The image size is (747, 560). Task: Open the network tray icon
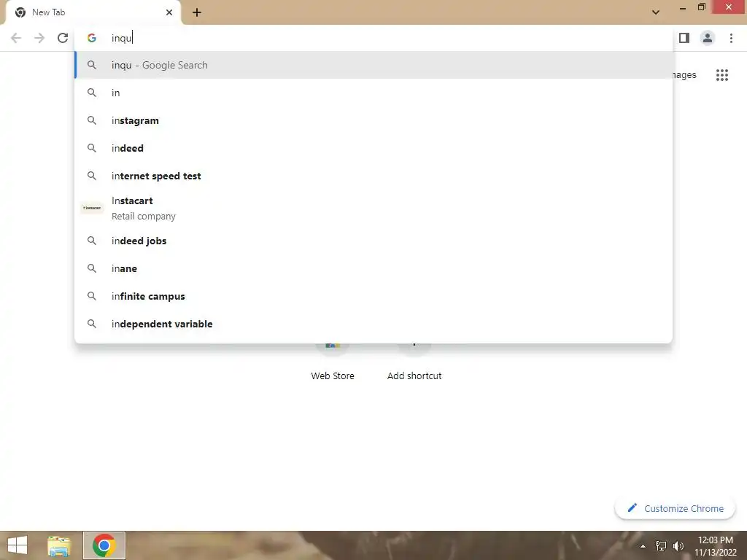pos(661,546)
